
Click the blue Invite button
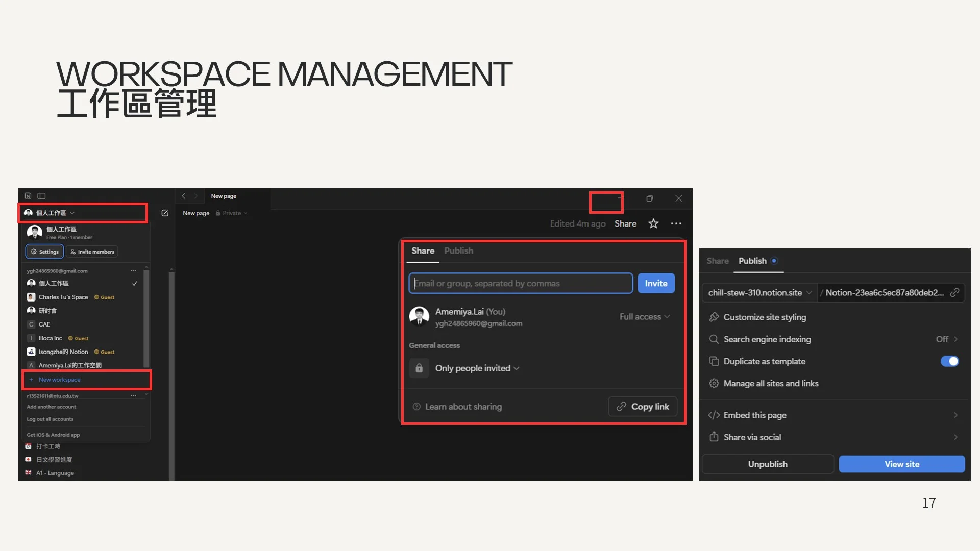(656, 283)
